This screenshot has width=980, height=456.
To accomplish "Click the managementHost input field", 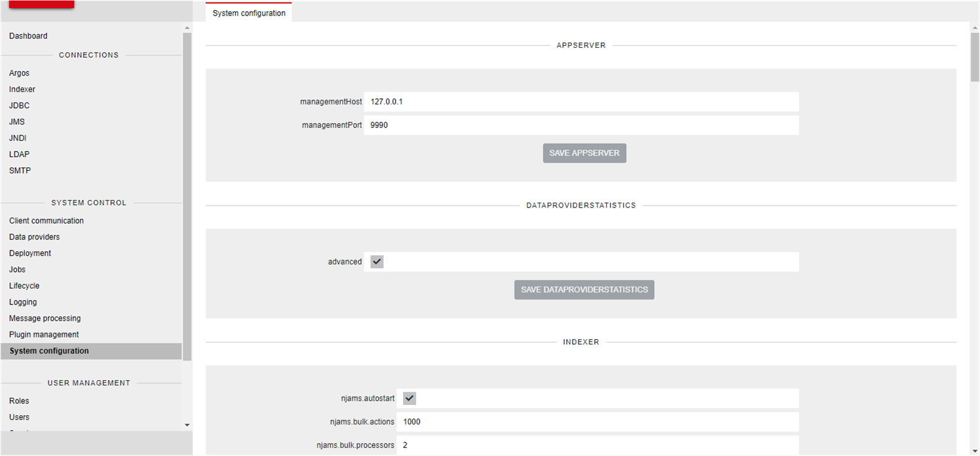I will click(x=581, y=102).
